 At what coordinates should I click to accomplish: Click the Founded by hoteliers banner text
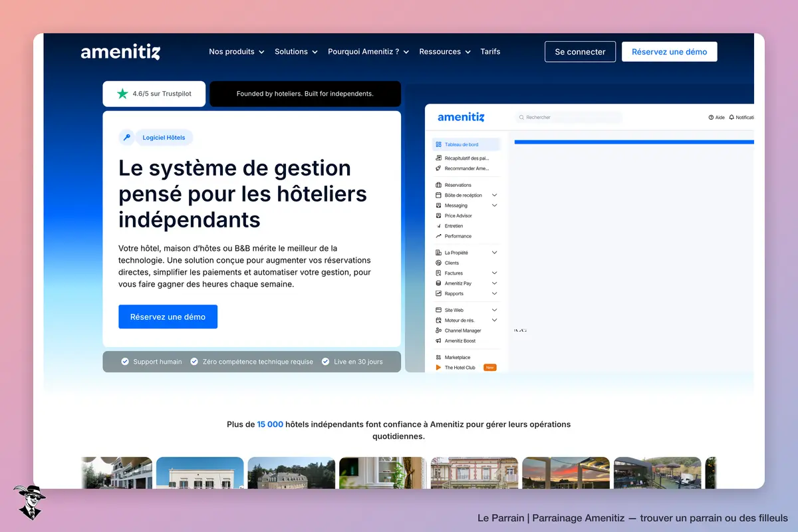(x=305, y=94)
